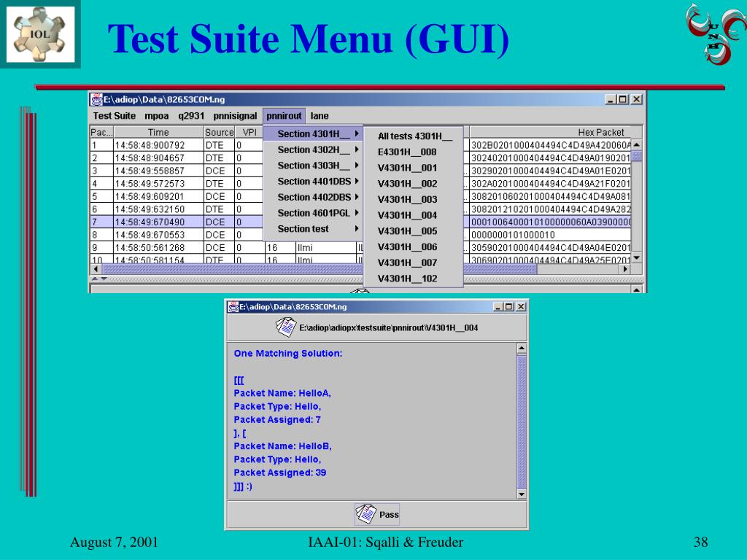The height and width of the screenshot is (560, 747).
Task: Select test V4301H__004
Action: [x=414, y=215]
